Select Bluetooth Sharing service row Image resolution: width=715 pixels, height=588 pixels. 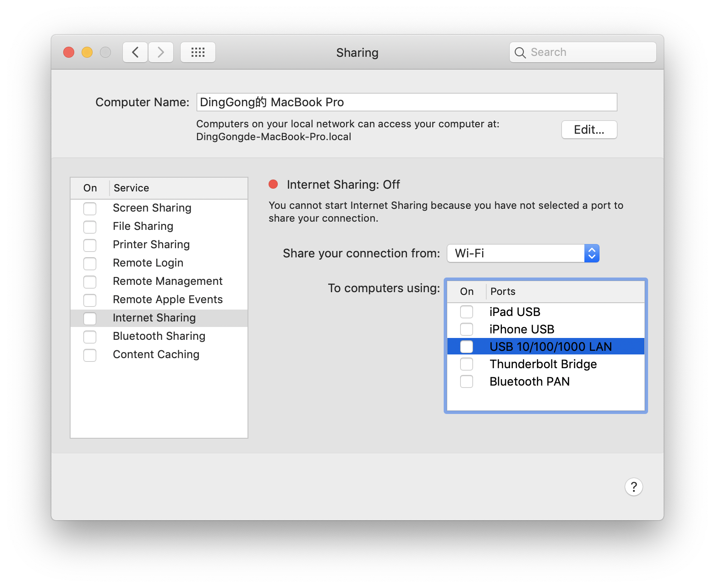pos(159,336)
